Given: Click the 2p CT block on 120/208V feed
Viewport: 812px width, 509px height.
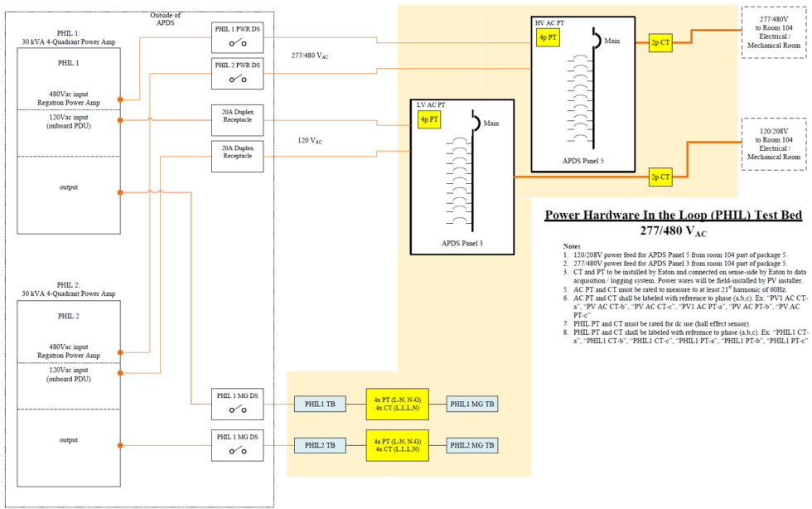Looking at the screenshot, I should [x=660, y=177].
